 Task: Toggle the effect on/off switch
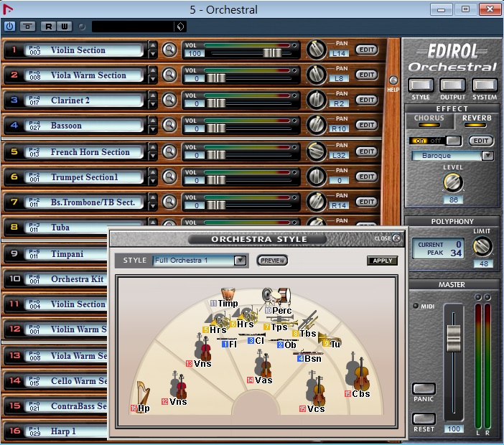(x=435, y=141)
